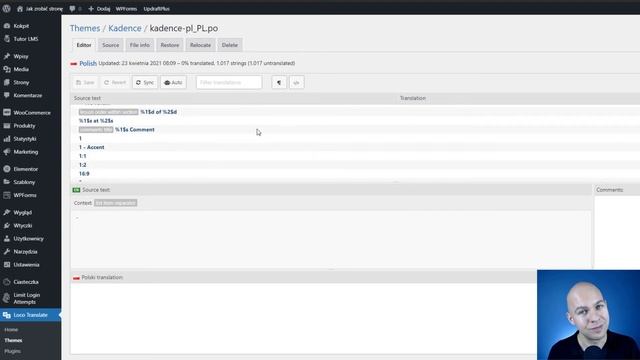
Task: Select the '1:1' string row
Action: (355, 156)
